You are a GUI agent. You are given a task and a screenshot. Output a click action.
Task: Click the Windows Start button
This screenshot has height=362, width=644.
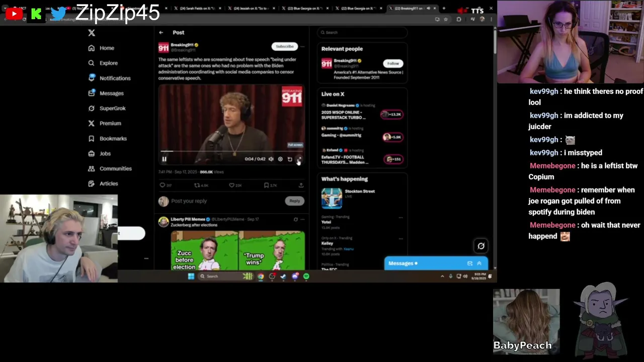click(191, 276)
